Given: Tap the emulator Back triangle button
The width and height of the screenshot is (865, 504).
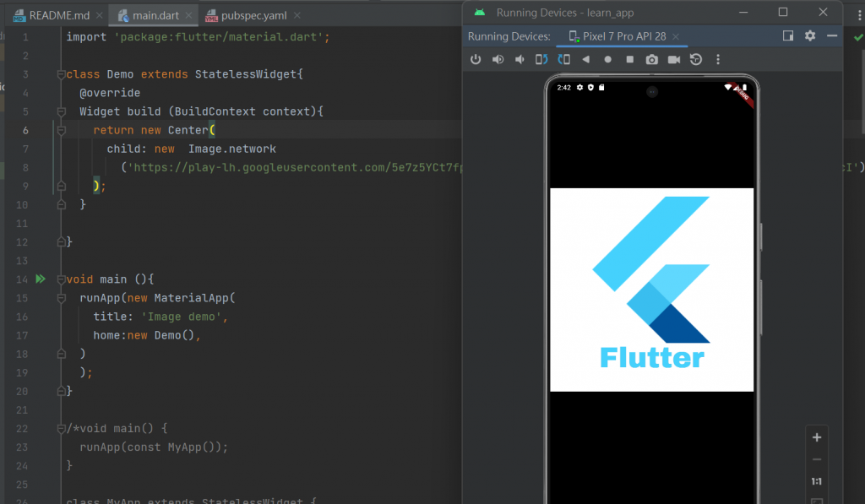Looking at the screenshot, I should coord(586,59).
